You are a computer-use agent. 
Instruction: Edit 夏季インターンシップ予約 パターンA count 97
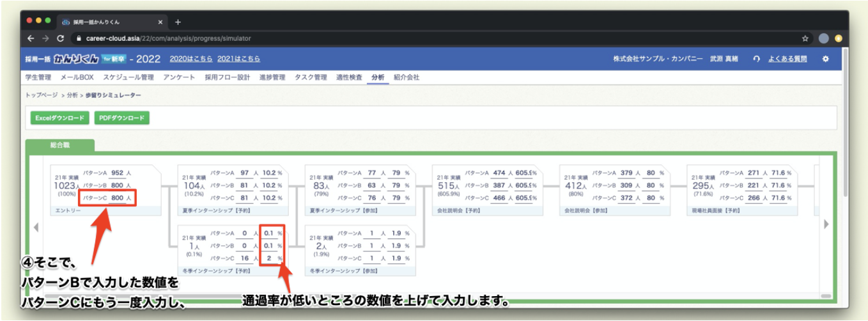tap(244, 173)
